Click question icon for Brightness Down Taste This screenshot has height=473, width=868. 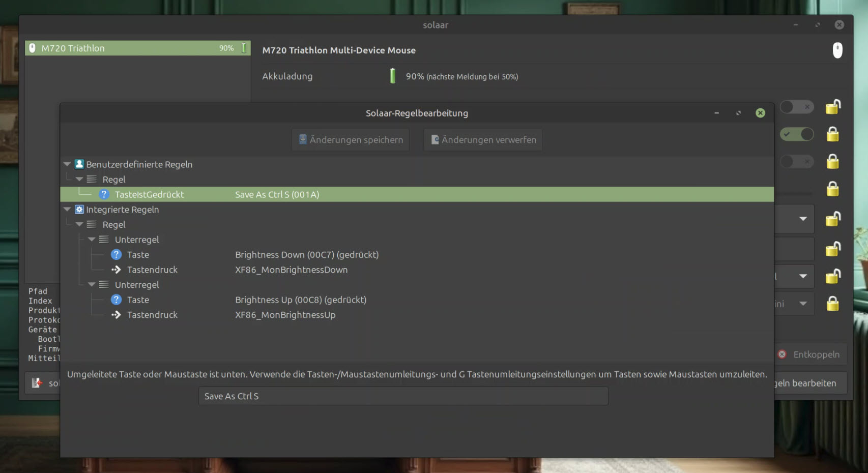(116, 255)
